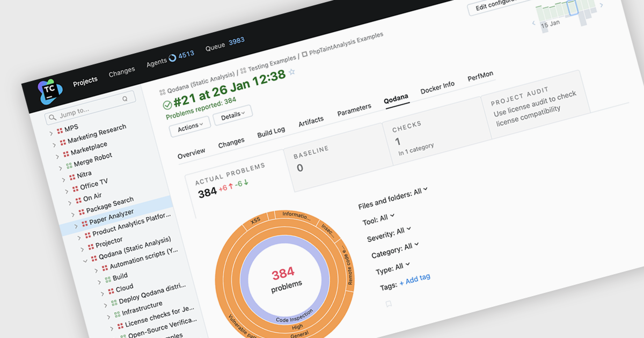Mark build #21 as favorite with the star

[x=292, y=72]
